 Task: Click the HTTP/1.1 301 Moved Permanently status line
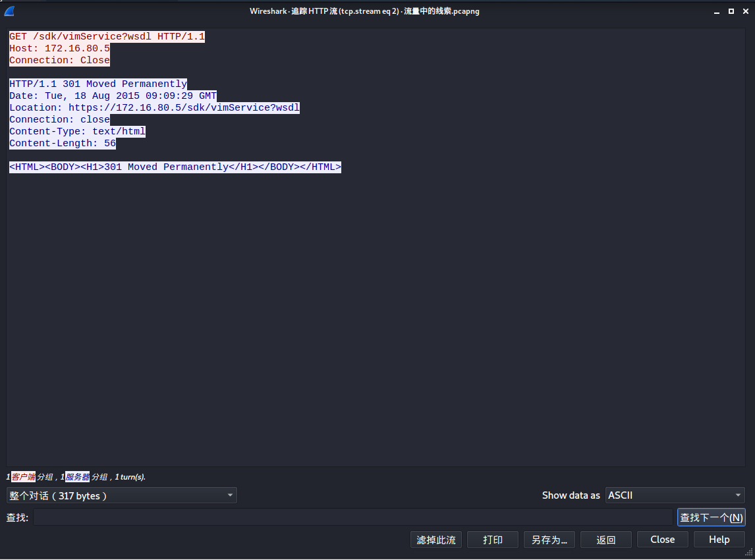pos(98,84)
